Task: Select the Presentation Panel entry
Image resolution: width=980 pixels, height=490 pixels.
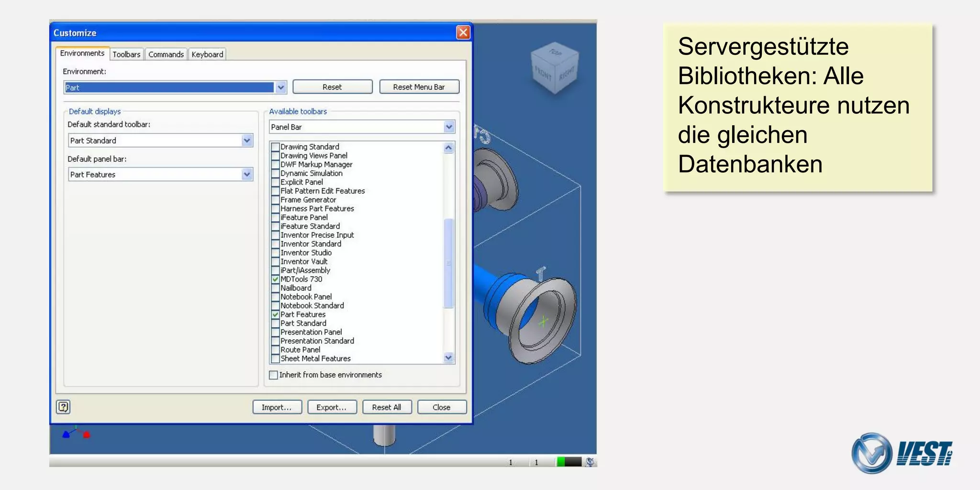Action: point(312,332)
